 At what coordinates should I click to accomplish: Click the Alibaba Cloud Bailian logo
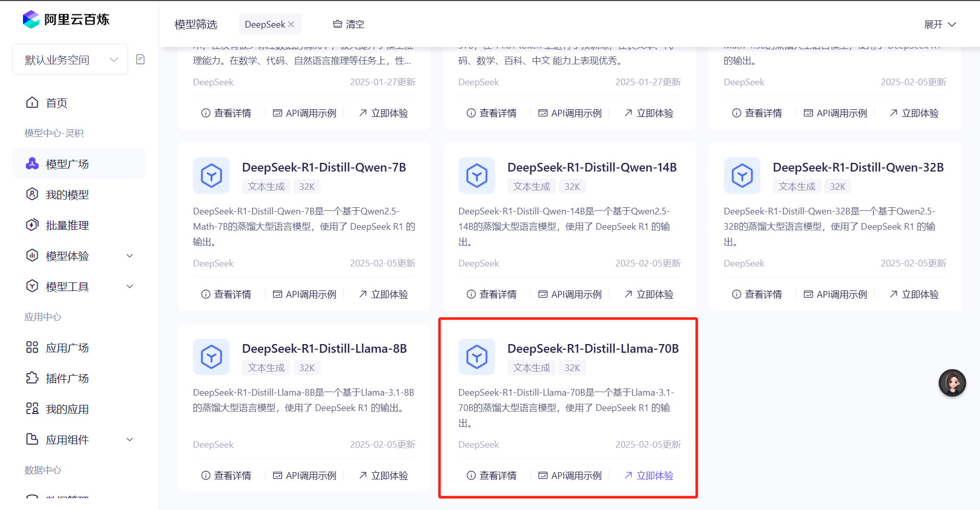(66, 19)
